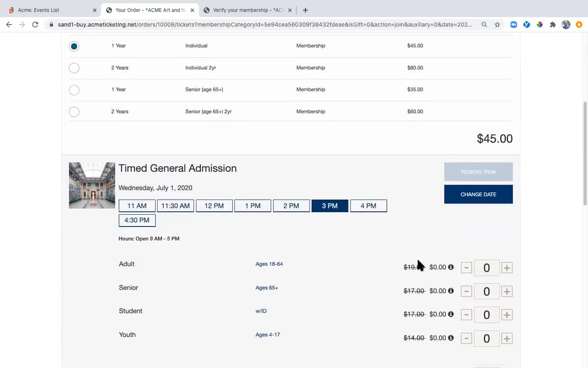
Task: Open the Zoom extension icon
Action: (x=513, y=25)
